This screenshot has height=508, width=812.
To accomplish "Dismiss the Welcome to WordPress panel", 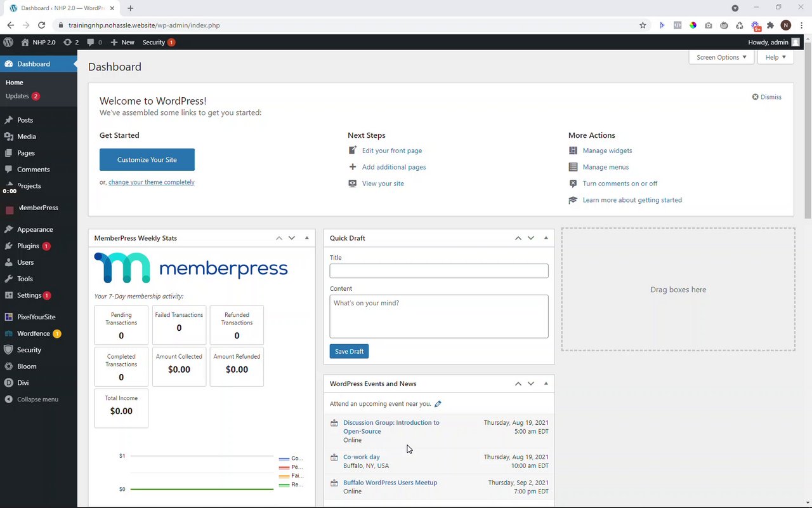I will (x=767, y=97).
